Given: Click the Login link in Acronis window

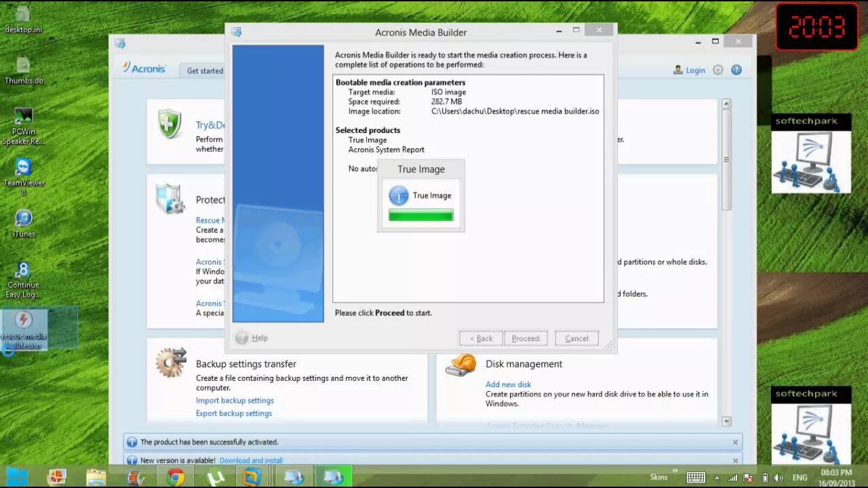Looking at the screenshot, I should [689, 70].
